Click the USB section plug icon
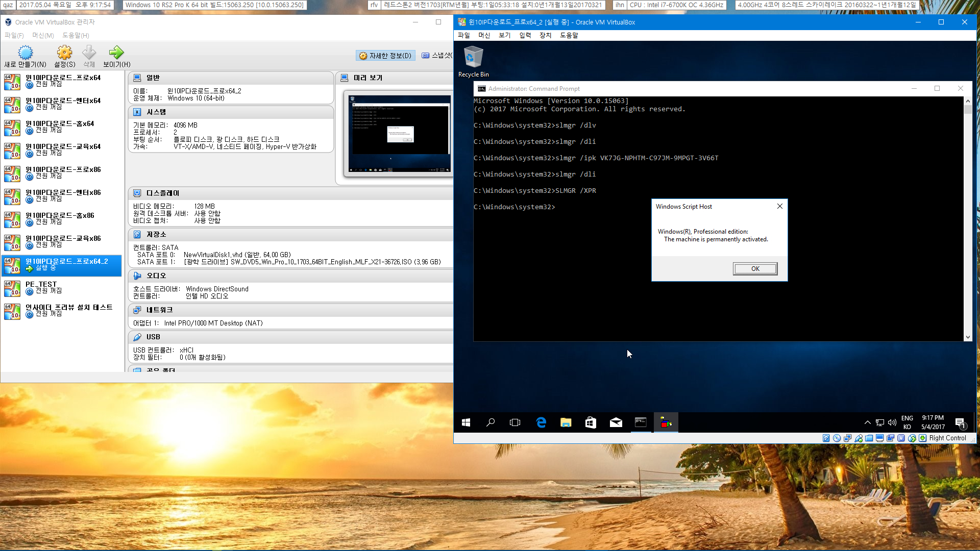Viewport: 980px width, 551px height. coord(137,337)
